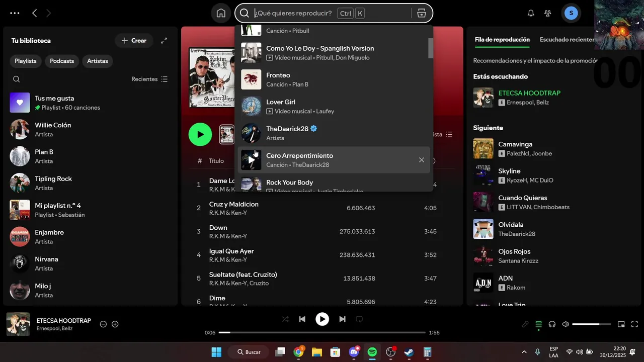Open the list view options icon
This screenshot has height=362, width=644.
pos(449,134)
